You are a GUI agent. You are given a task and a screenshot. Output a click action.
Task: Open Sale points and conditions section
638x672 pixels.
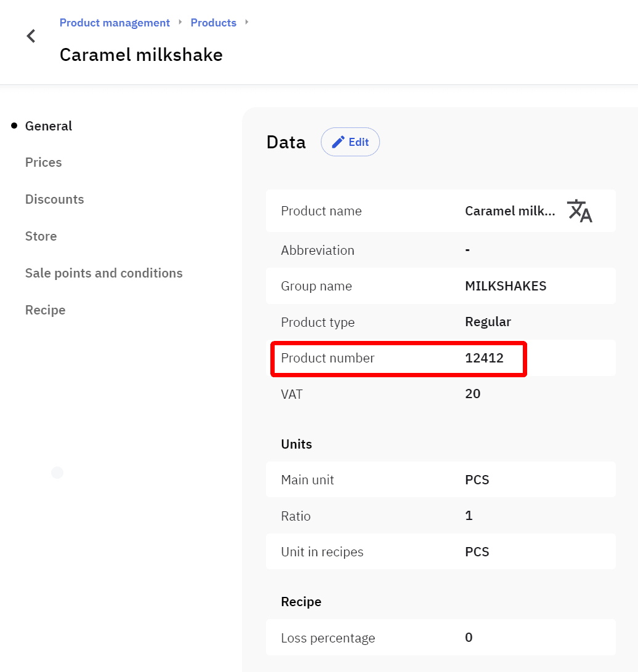[x=103, y=273]
